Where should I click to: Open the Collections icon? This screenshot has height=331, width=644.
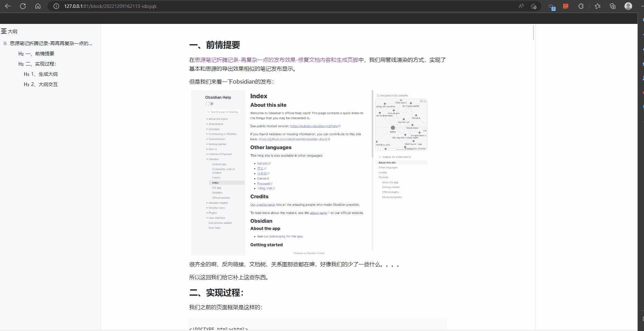tap(613, 6)
